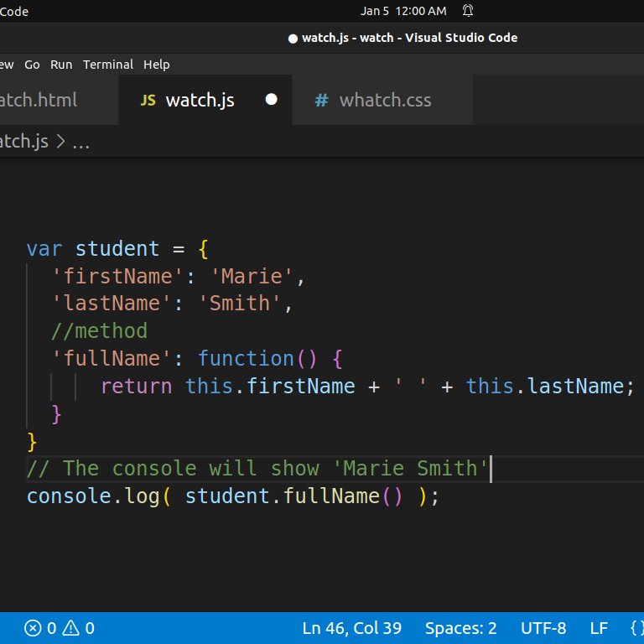Open Go to Line via Ln 46, Col 39
This screenshot has width=644, height=644.
[x=351, y=628]
